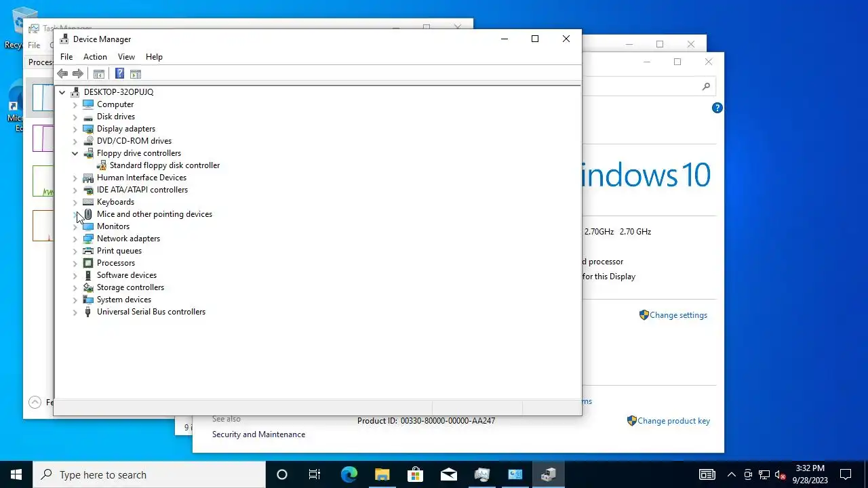Click the Monitors category icon

coord(88,226)
